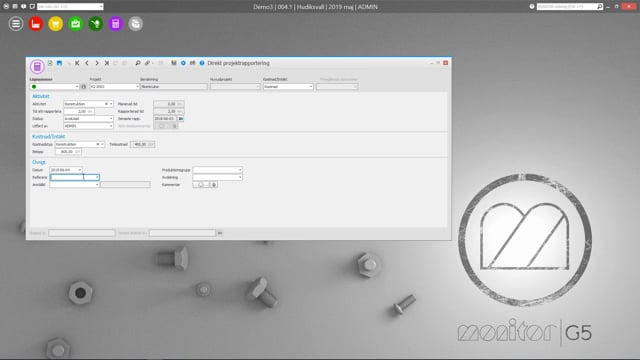
Task: Expand the Anställd dropdown
Action: pos(97,184)
